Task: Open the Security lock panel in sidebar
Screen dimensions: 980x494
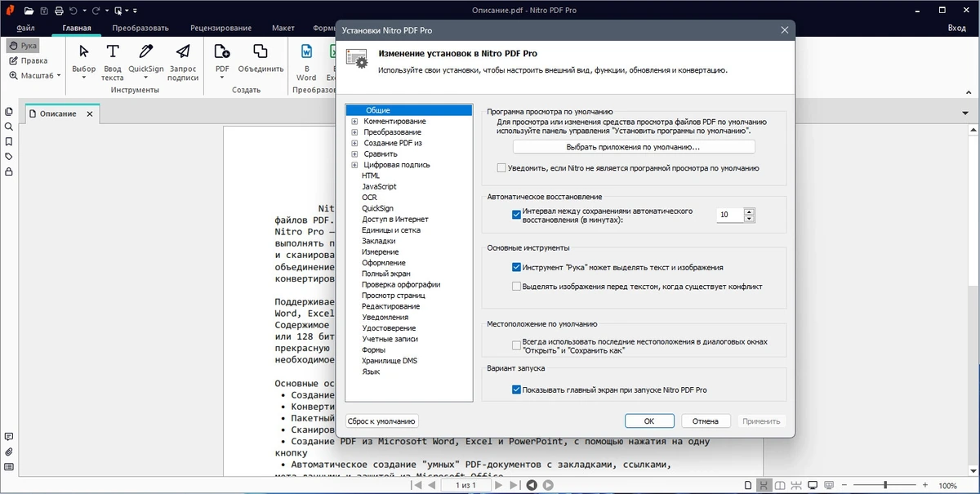Action: coord(9,171)
